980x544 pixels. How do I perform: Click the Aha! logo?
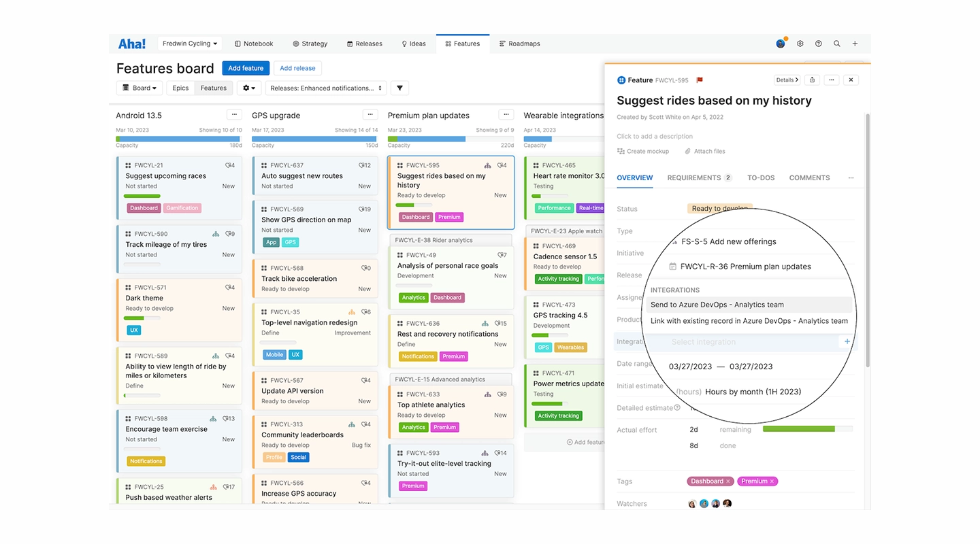(x=131, y=44)
